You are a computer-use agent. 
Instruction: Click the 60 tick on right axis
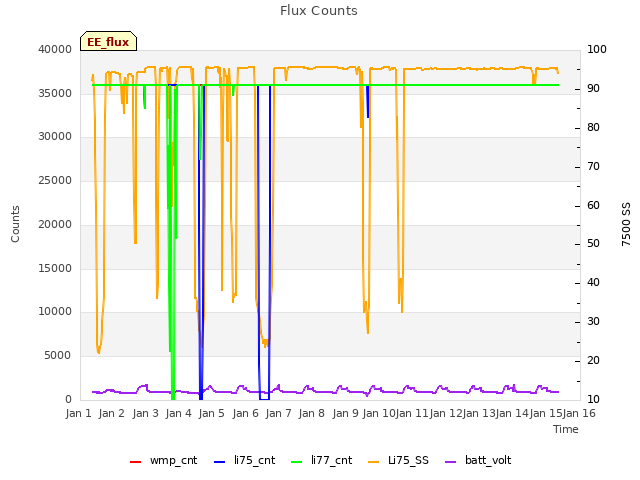pyautogui.click(x=593, y=205)
